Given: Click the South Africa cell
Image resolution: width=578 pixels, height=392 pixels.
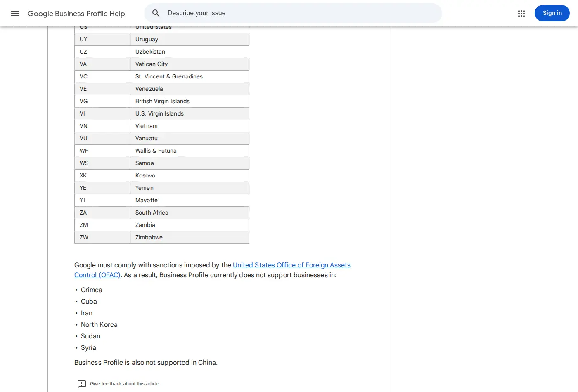Looking at the screenshot, I should pyautogui.click(x=190, y=213).
